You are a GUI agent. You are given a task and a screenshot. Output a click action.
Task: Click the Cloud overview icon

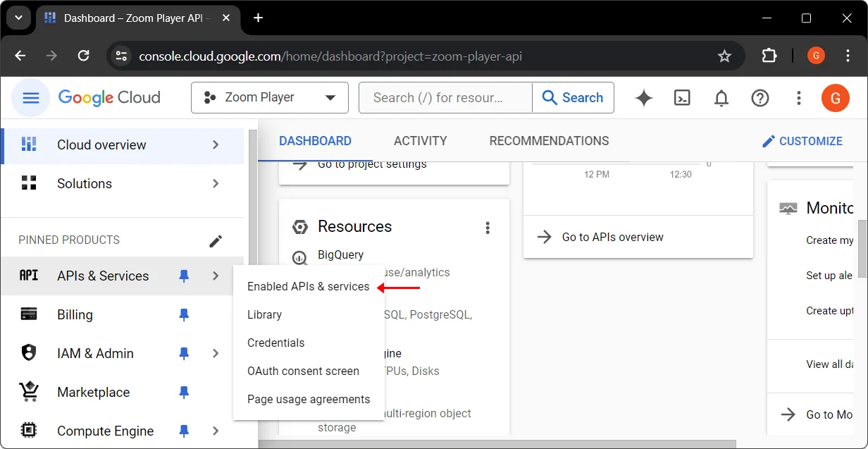29,144
